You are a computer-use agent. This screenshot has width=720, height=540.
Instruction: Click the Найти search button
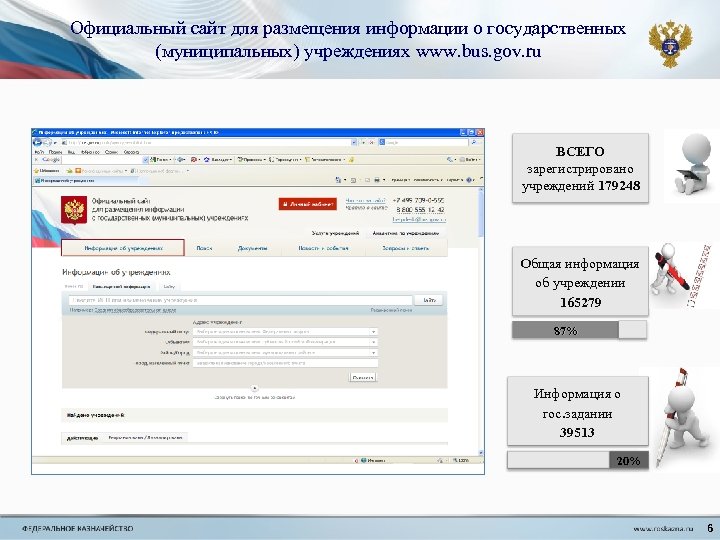pyautogui.click(x=429, y=300)
